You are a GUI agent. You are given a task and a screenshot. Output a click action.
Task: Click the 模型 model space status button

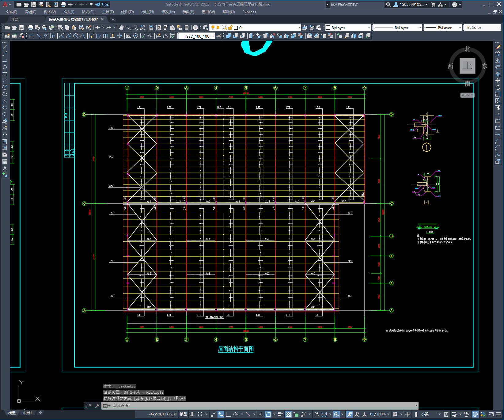pyautogui.click(x=184, y=414)
